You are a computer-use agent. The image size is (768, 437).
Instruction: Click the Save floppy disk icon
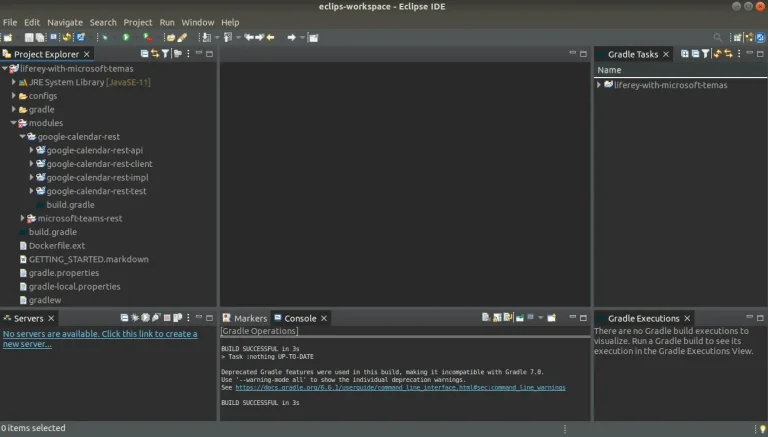29,37
